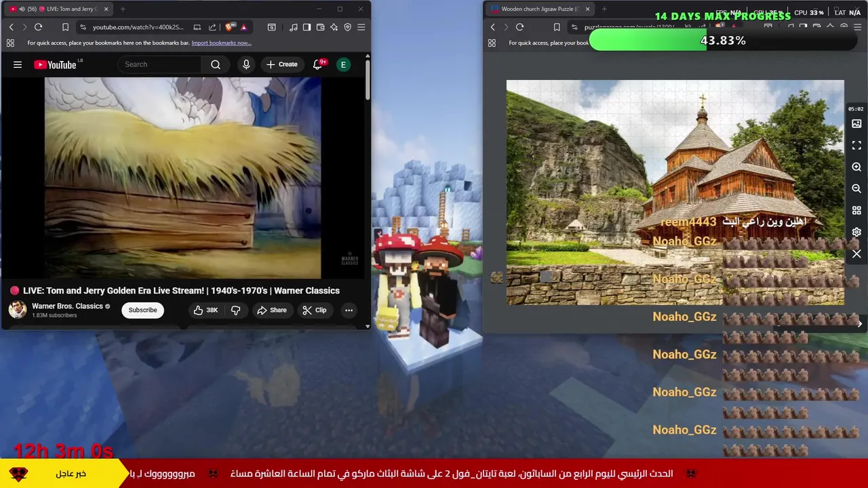The width and height of the screenshot is (868, 488).
Task: Toggle puzzle fullscreen mode
Action: (856, 146)
